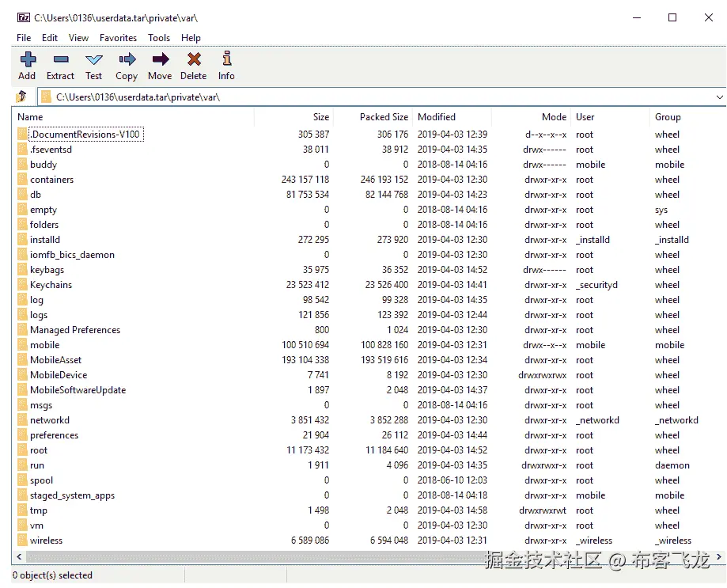Sort by Modified column header
The height and width of the screenshot is (588, 727).
pos(452,117)
